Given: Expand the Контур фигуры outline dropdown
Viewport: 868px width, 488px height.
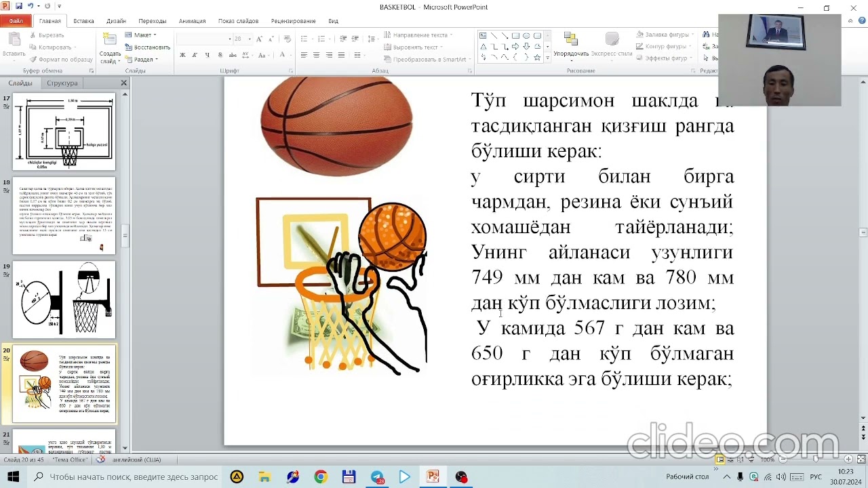Looking at the screenshot, I should tap(691, 47).
